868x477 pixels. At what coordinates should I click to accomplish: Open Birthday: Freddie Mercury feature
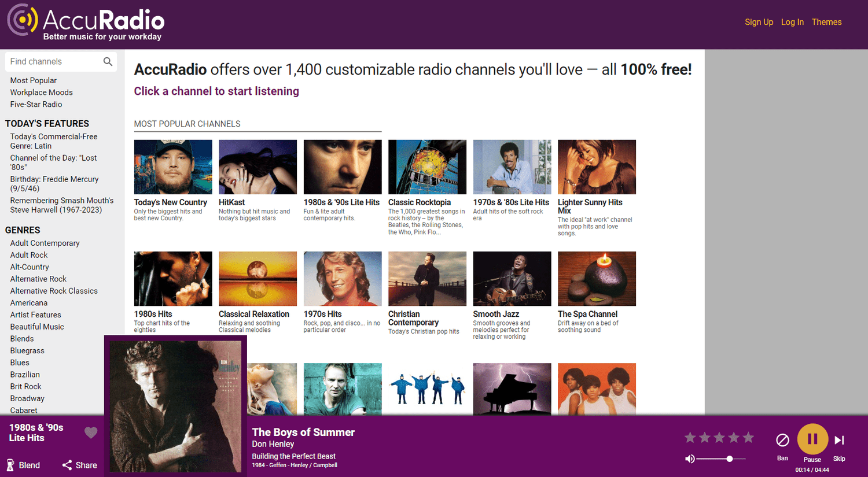click(x=54, y=184)
